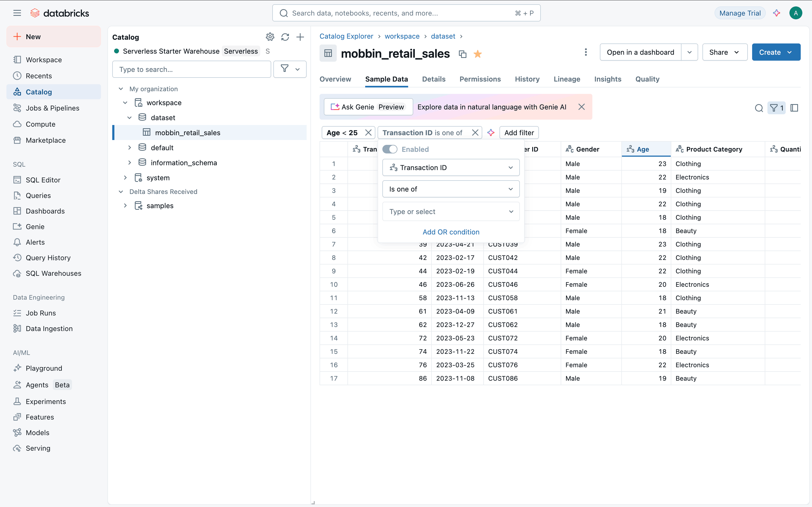This screenshot has height=507, width=812.
Task: Click the plus icon in Catalog panel
Action: 300,37
